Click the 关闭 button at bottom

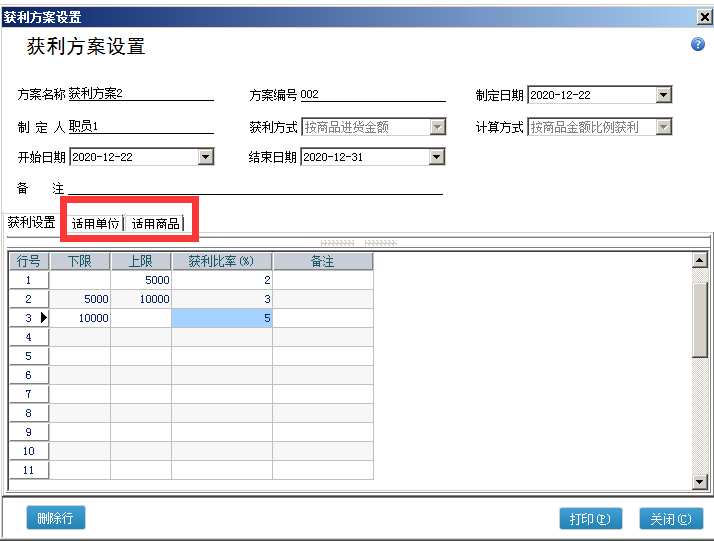pyautogui.click(x=670, y=519)
